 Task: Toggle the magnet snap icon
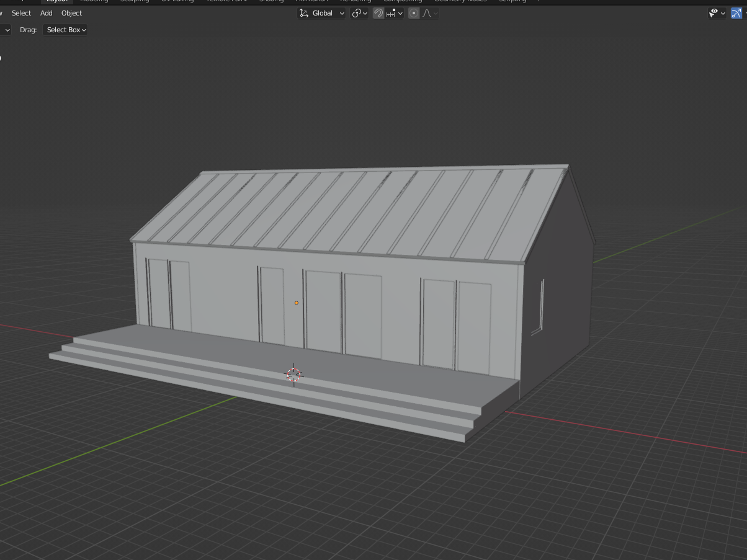(x=378, y=13)
